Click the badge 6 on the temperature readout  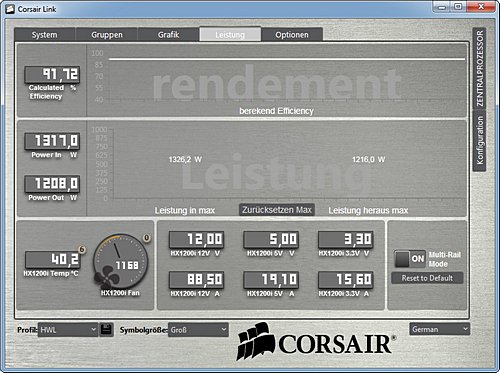(82, 249)
